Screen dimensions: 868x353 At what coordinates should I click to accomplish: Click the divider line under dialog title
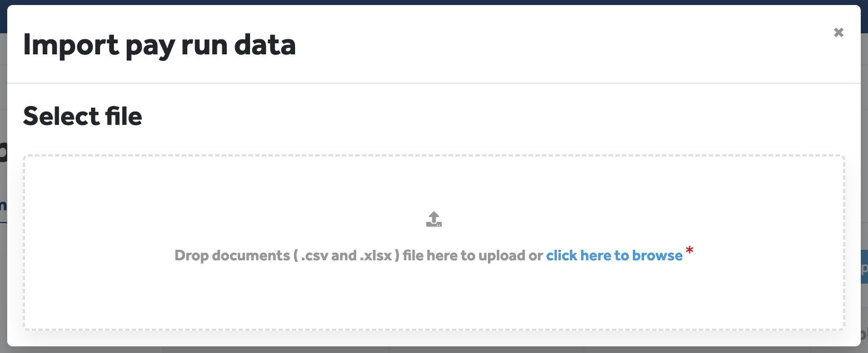click(x=433, y=83)
